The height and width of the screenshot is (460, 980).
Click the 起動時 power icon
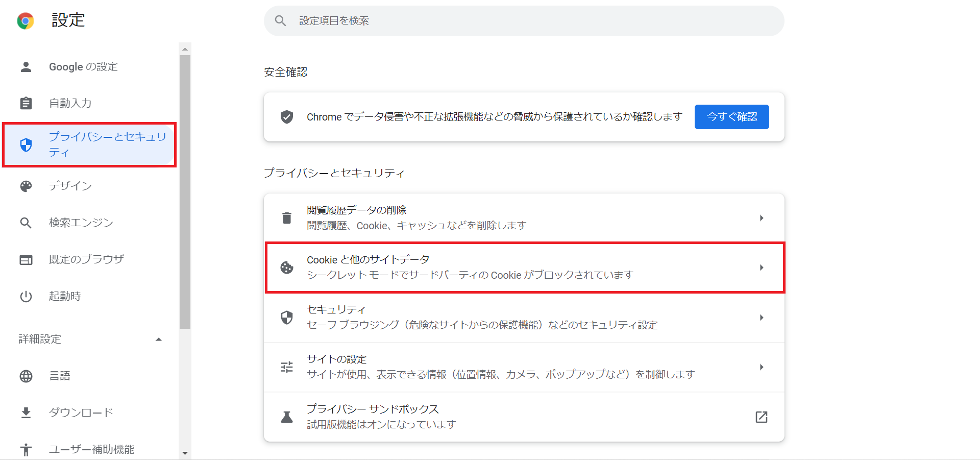tap(26, 296)
